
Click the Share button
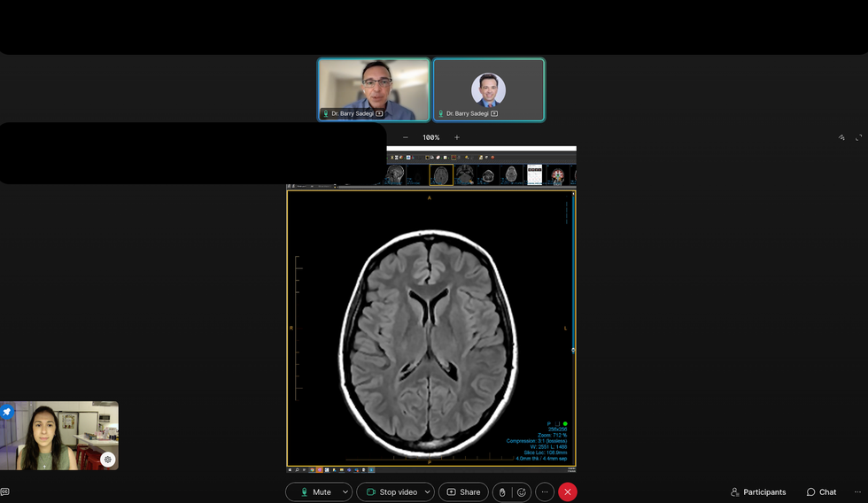point(464,492)
